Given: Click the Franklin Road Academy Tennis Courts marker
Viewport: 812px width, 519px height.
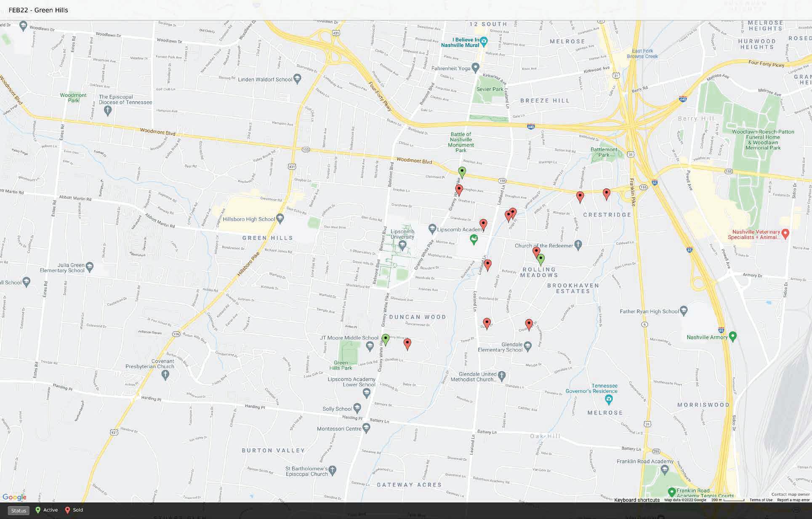Looking at the screenshot, I should point(672,492).
